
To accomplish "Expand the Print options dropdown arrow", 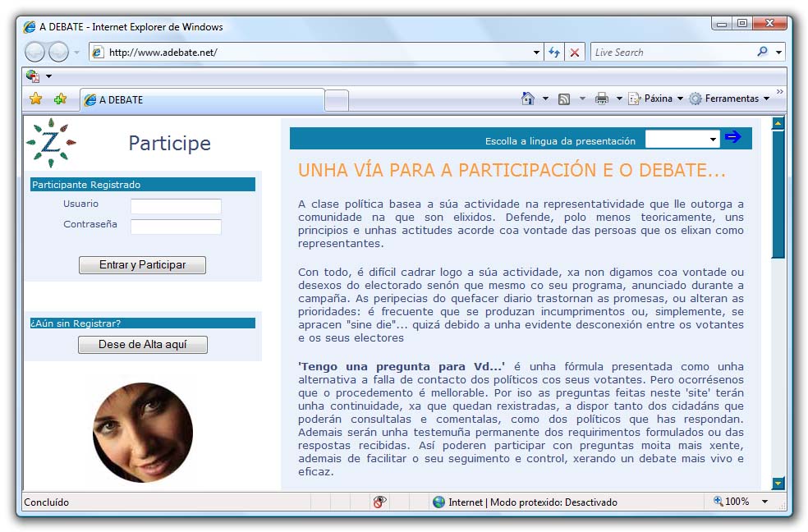I will (619, 99).
